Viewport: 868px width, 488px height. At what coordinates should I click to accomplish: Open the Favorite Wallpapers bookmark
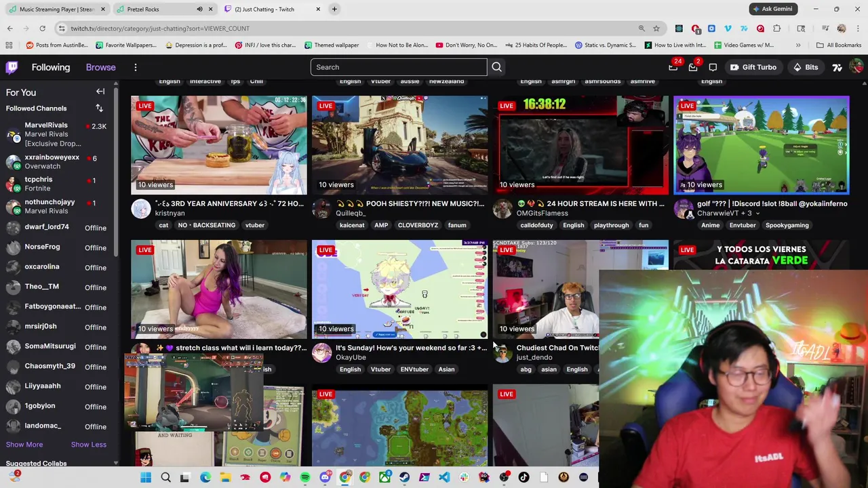pos(126,45)
